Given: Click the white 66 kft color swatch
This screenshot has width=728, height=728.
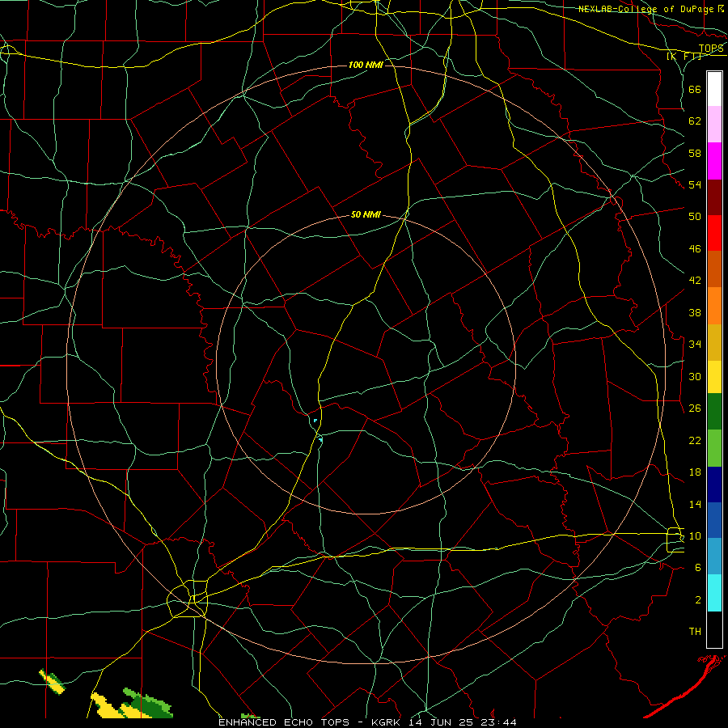Looking at the screenshot, I should click(714, 89).
